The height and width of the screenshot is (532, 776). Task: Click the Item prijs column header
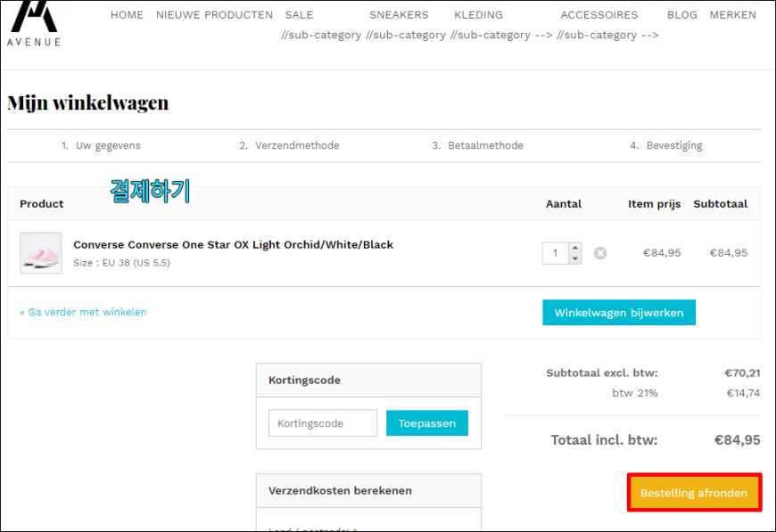[x=655, y=204]
